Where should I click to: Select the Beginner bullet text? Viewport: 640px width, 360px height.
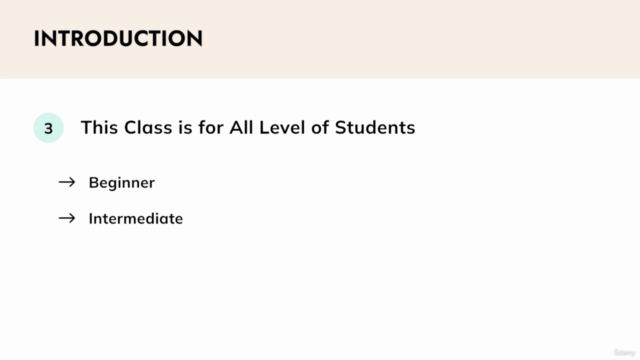tap(122, 182)
